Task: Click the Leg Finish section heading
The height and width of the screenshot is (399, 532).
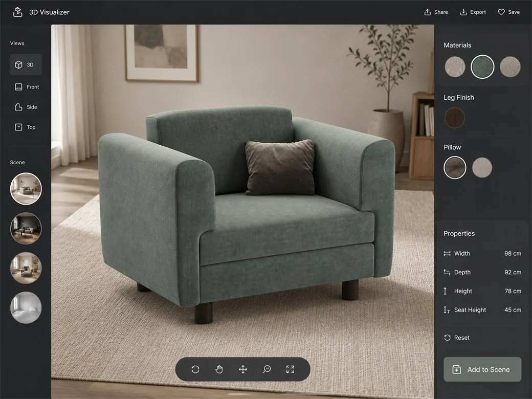Action: point(459,97)
